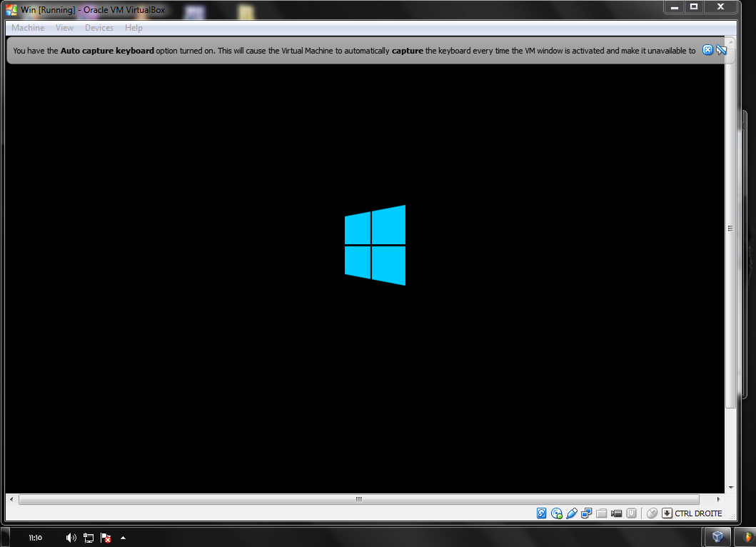Click the horizontal scrollbar thumb
Screen dimensions: 756x547
[x=358, y=499]
